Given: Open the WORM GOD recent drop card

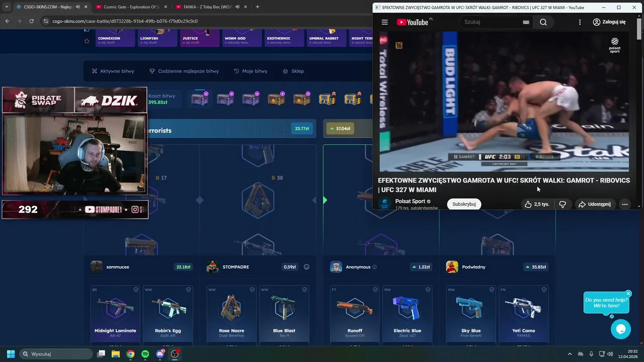Looking at the screenshot, I should (242, 38).
